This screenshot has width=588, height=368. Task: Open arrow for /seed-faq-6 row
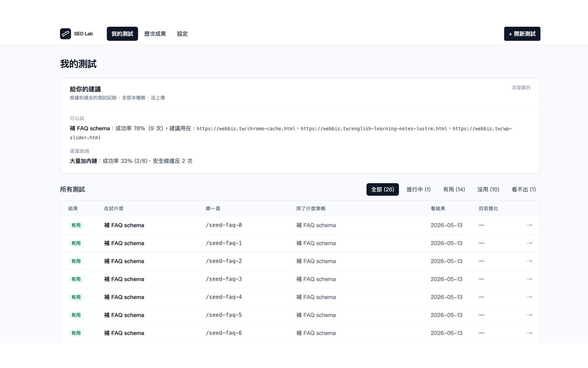[529, 333]
